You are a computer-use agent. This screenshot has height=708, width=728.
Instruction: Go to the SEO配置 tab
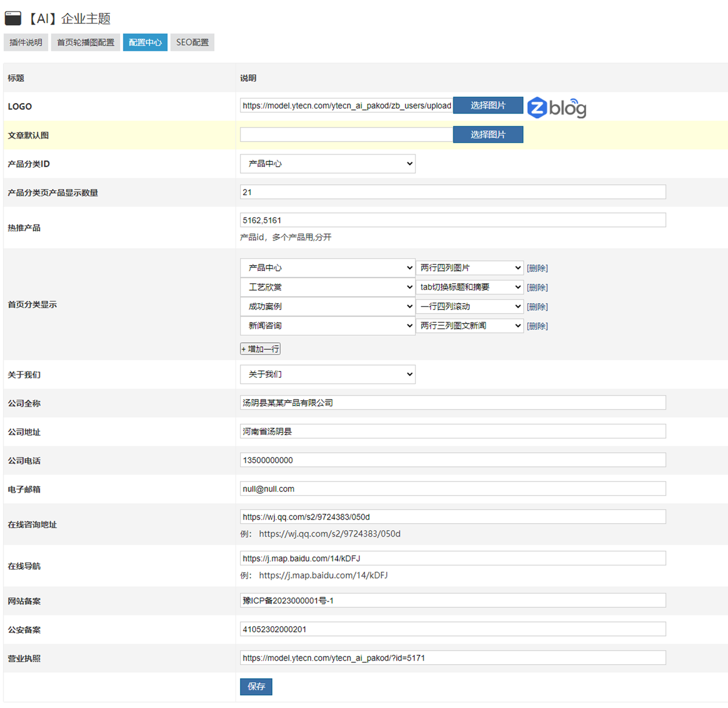pyautogui.click(x=193, y=43)
